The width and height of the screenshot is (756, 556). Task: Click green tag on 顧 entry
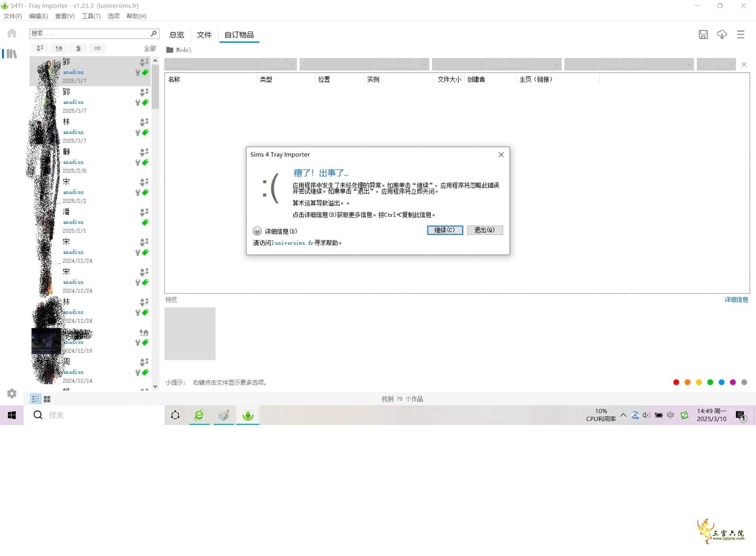(x=145, y=162)
